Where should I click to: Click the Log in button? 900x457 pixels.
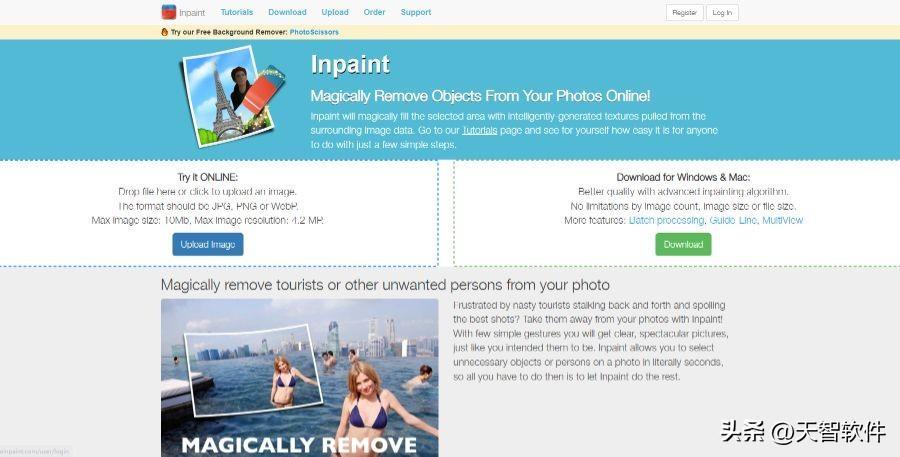722,13
